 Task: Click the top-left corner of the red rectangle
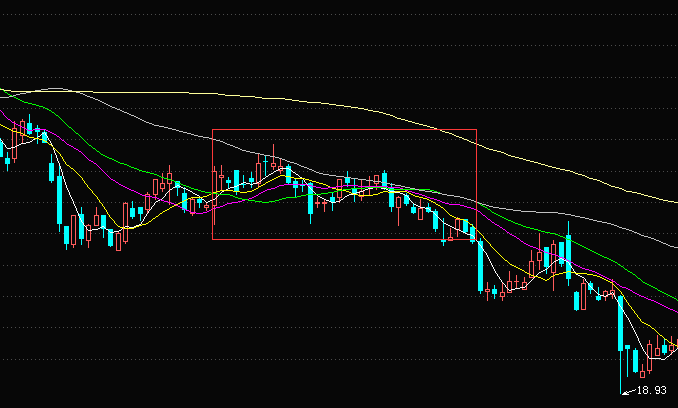point(212,130)
